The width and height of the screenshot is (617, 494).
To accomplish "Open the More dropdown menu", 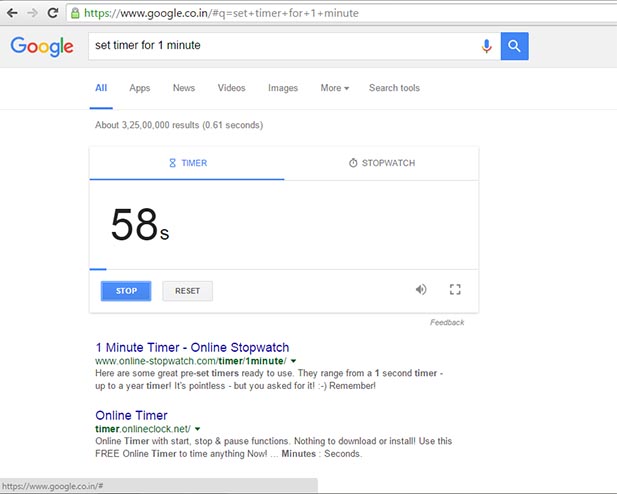I will [x=334, y=88].
